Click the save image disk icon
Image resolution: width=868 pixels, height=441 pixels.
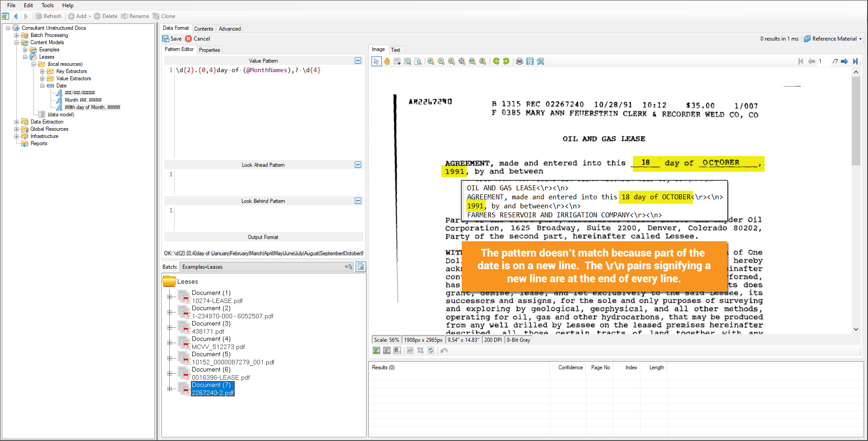pyautogui.click(x=529, y=61)
